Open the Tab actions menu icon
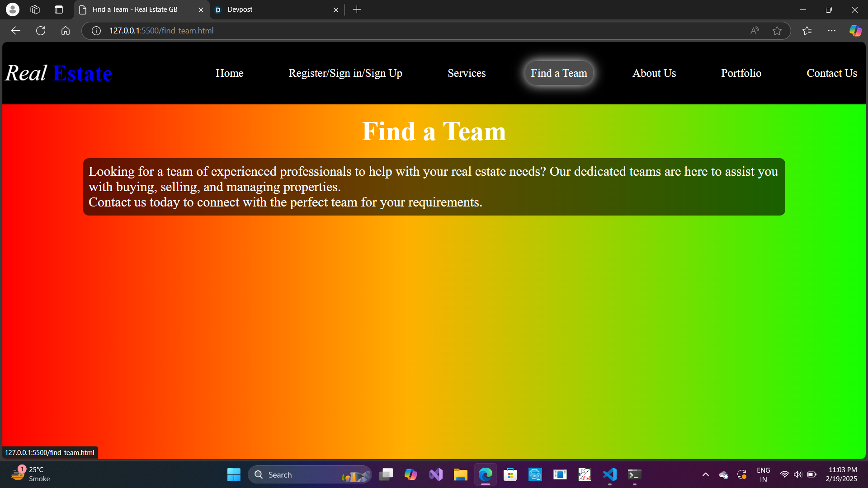This screenshot has height=488, width=868. [59, 9]
